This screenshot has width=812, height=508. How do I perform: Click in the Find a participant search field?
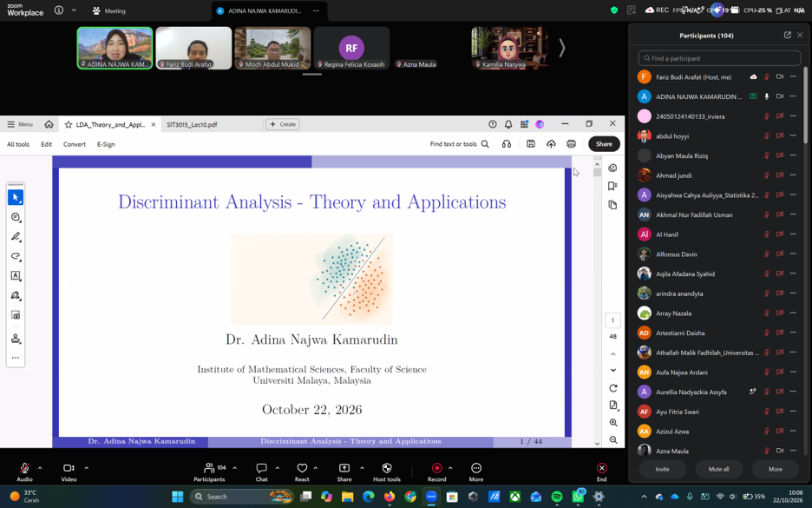[719, 58]
